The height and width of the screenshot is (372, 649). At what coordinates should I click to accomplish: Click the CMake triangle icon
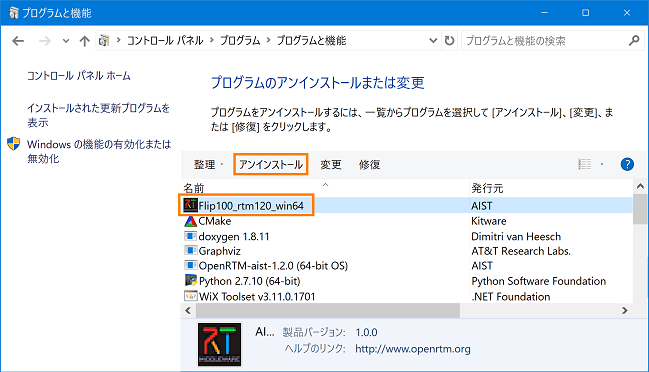pos(190,221)
